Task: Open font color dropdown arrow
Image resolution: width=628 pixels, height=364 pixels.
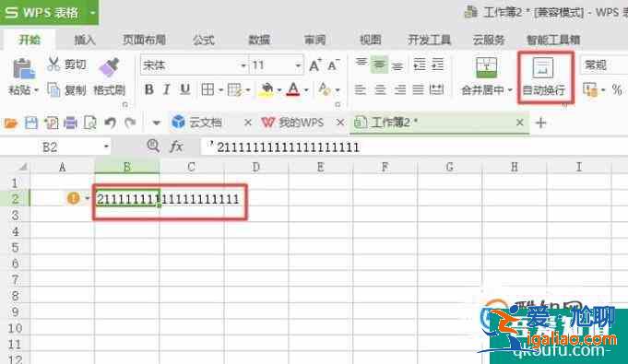Action: point(306,90)
